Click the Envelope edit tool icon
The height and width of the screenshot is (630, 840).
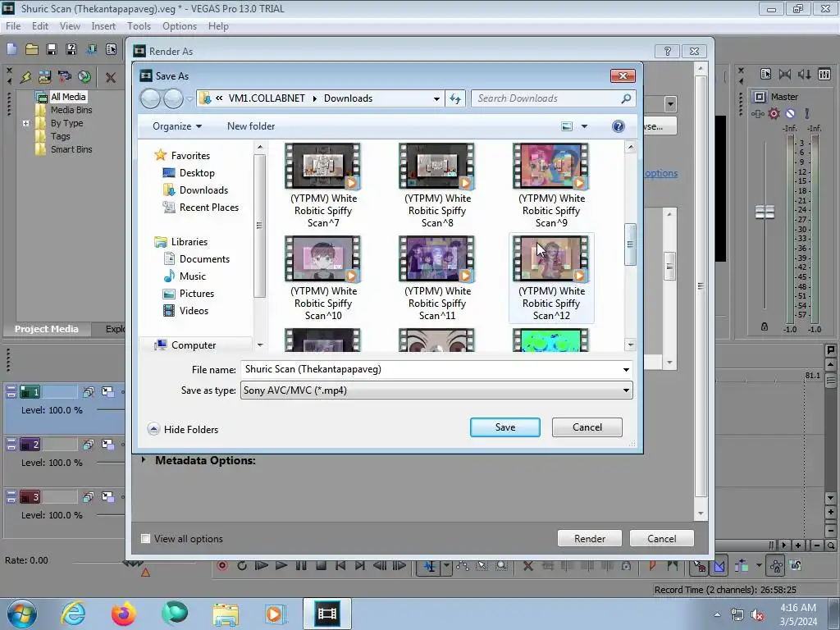463,566
